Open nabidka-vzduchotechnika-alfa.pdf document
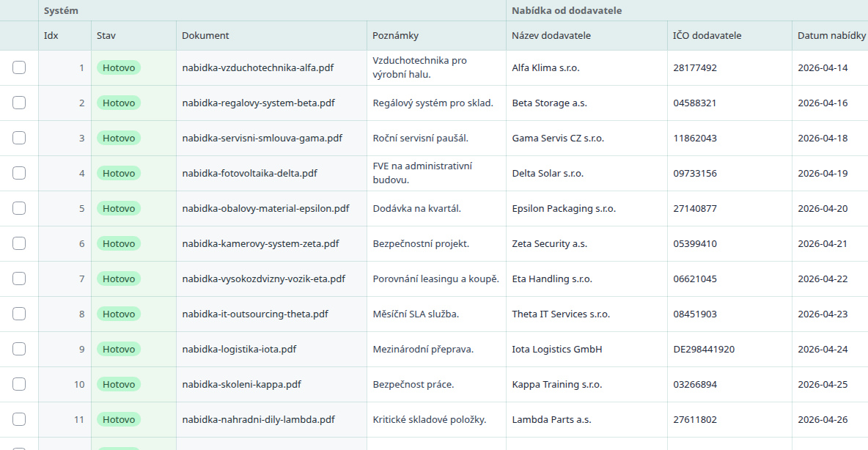The height and width of the screenshot is (450, 868). [x=258, y=67]
